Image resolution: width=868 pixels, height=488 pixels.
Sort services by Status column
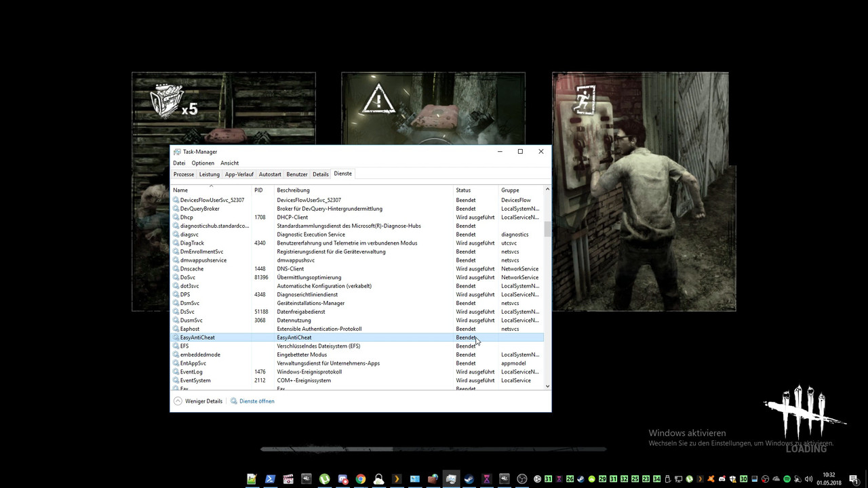[x=476, y=190]
